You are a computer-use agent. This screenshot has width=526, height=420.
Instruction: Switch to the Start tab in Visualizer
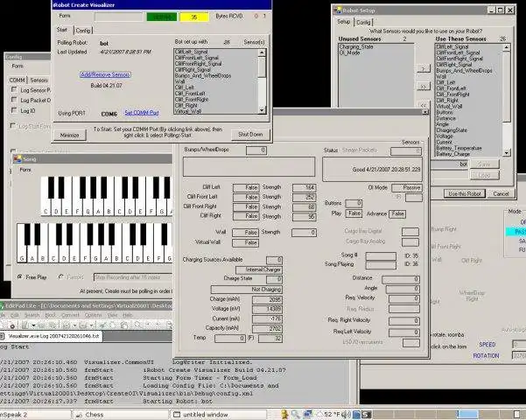(x=62, y=30)
